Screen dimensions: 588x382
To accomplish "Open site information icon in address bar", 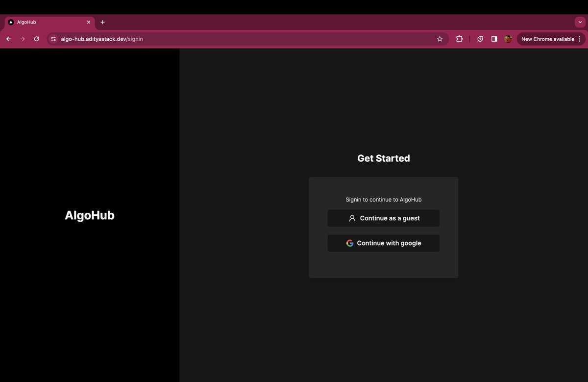I will [53, 39].
